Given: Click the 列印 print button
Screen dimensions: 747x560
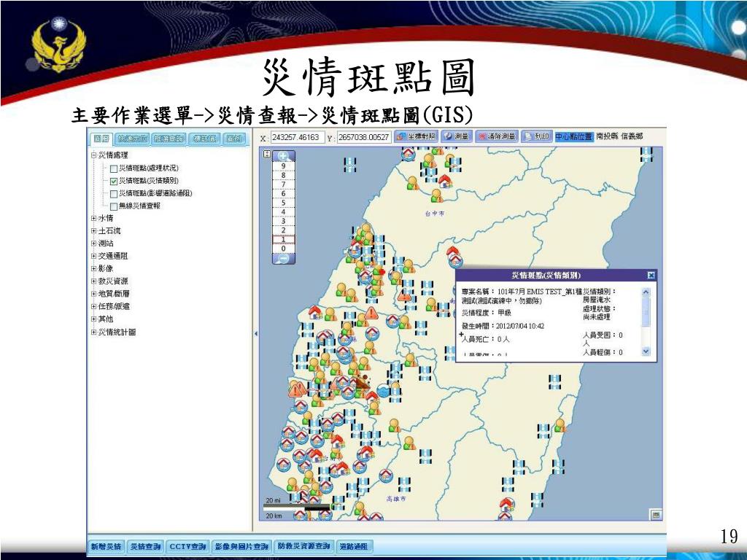Looking at the screenshot, I should click(536, 136).
